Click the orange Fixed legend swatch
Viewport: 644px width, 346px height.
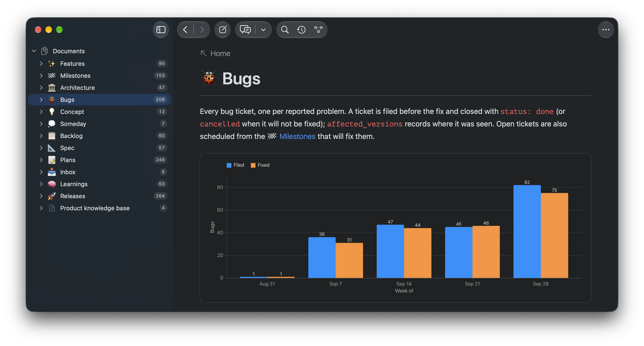click(253, 165)
